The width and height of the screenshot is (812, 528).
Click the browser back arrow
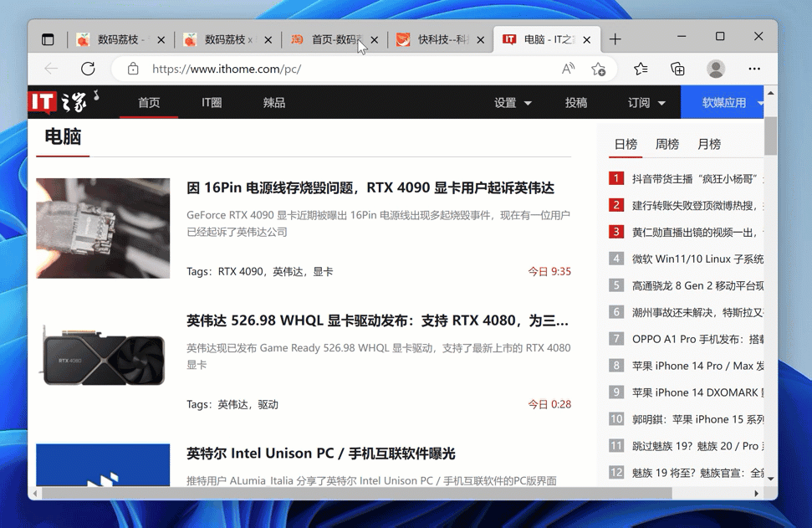coord(51,69)
